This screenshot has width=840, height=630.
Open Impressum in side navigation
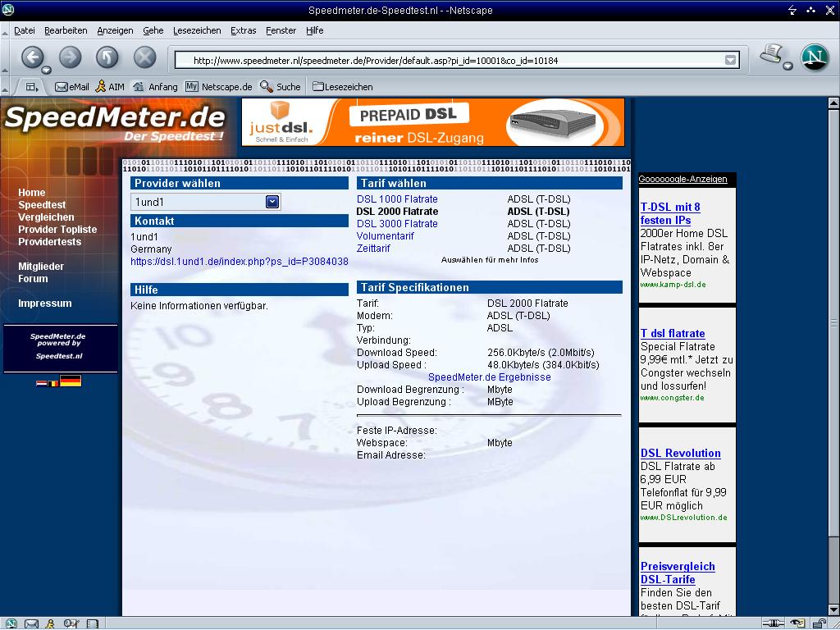point(44,304)
